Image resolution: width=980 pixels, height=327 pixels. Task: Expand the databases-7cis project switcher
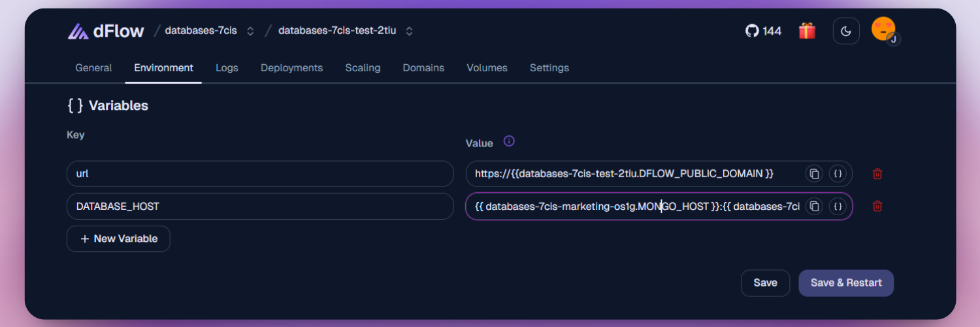click(x=250, y=31)
